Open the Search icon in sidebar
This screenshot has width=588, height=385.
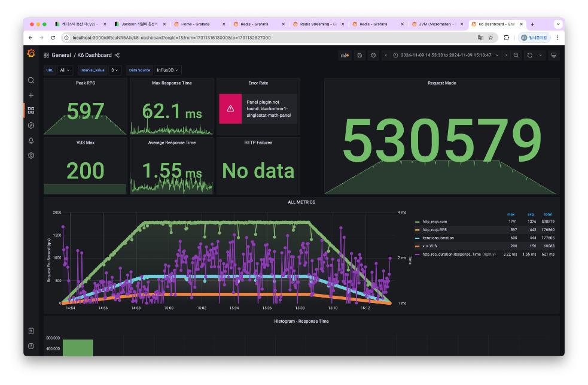pyautogui.click(x=31, y=80)
